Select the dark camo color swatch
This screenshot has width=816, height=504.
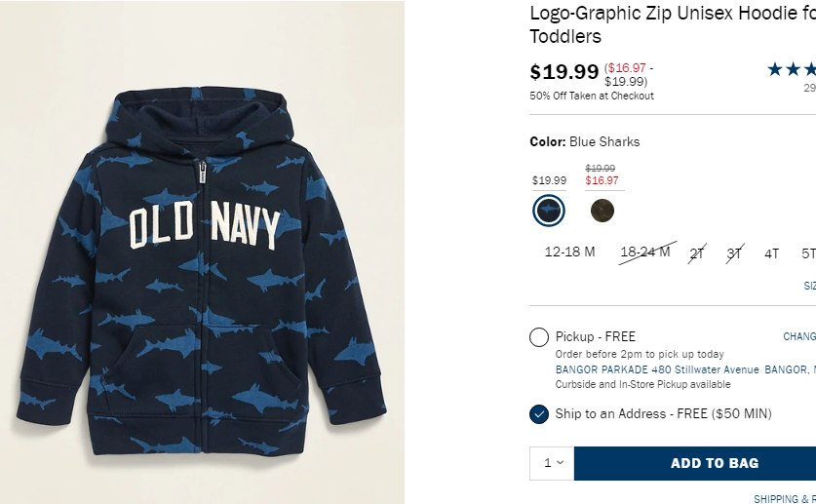[x=602, y=210]
